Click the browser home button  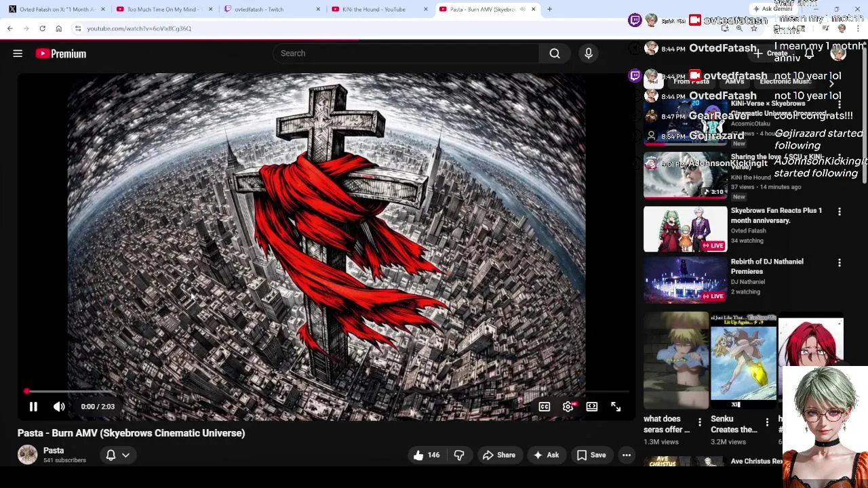[58, 28]
